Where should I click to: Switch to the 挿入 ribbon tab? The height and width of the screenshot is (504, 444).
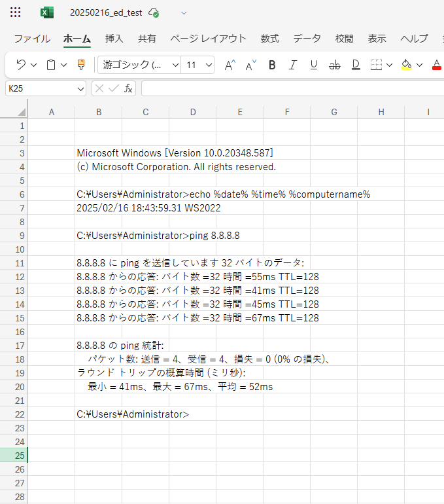coord(114,39)
